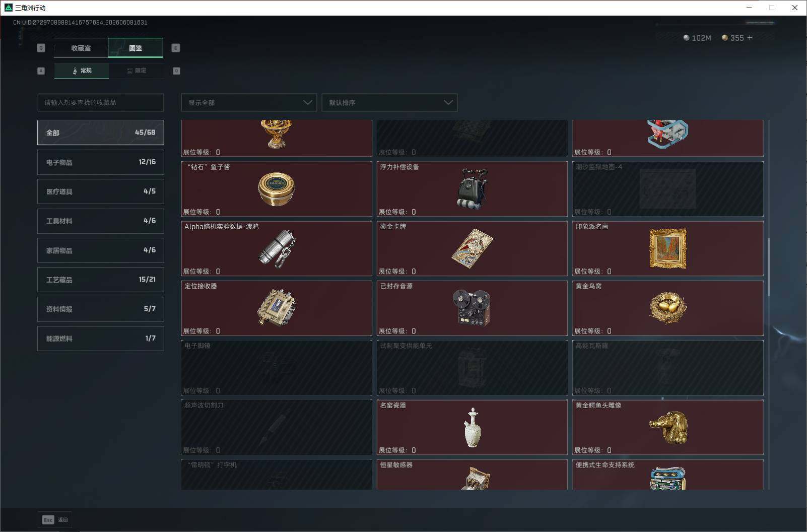Add more currency with the plus icon
The width and height of the screenshot is (807, 532).
tap(750, 38)
